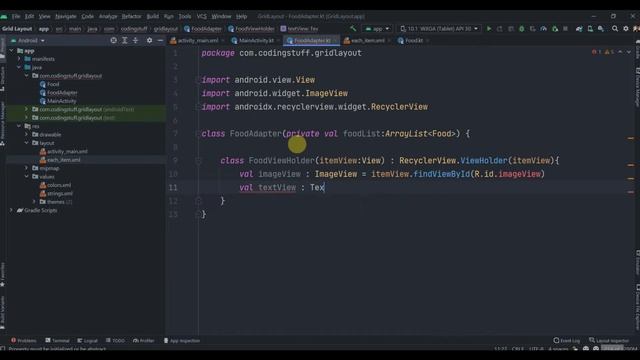This screenshot has width=640, height=360.
Task: Expand the Gradle Scripts node
Action: click(x=11, y=210)
